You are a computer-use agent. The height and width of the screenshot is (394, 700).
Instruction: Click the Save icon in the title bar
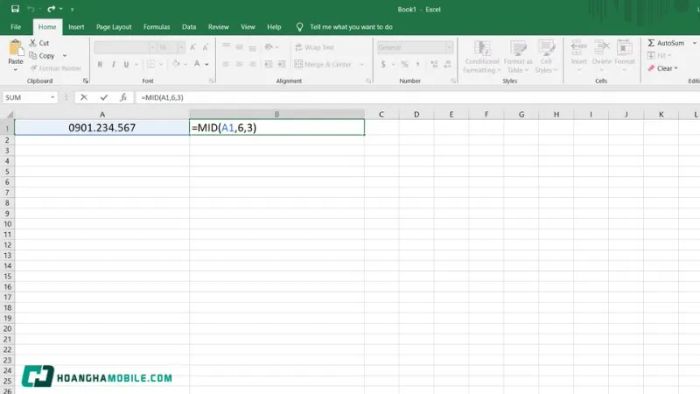point(15,9)
